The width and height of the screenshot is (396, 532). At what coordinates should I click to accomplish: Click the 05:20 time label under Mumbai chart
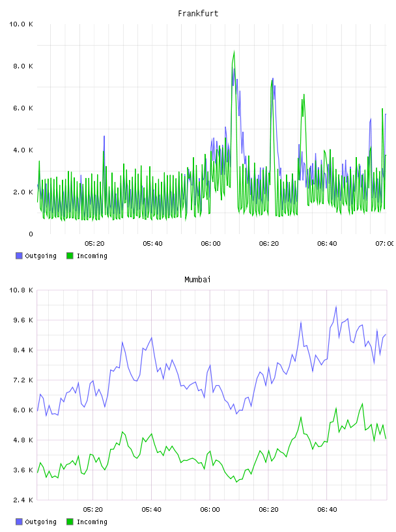(x=93, y=510)
